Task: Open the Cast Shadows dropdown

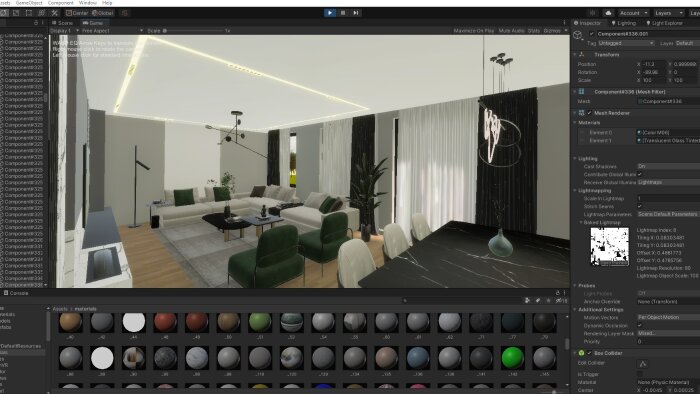Action: 668,166
